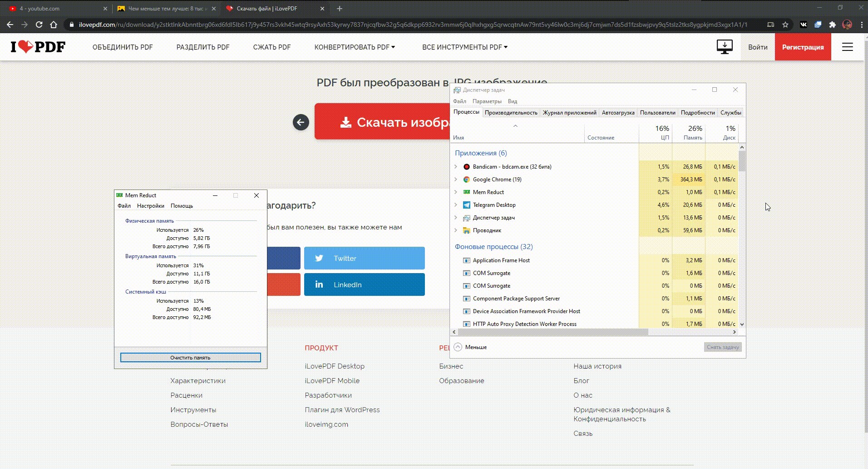Click the Скачать изображение download button
Viewport: 868px width, 469px height.
383,121
